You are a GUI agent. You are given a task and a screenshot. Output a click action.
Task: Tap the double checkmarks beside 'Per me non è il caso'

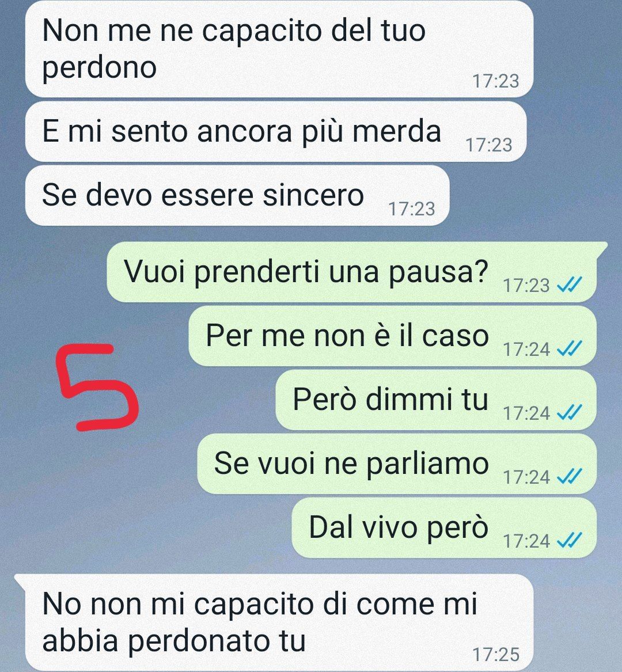coord(569,348)
